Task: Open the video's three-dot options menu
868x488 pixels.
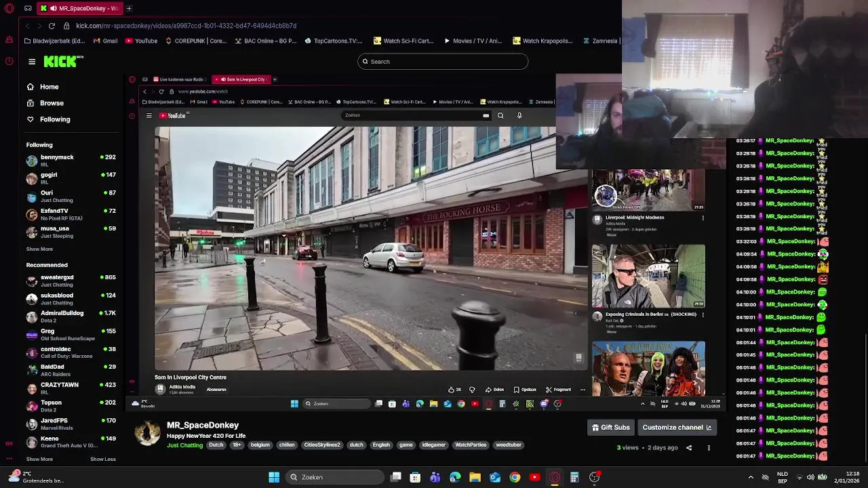Action: (x=709, y=448)
